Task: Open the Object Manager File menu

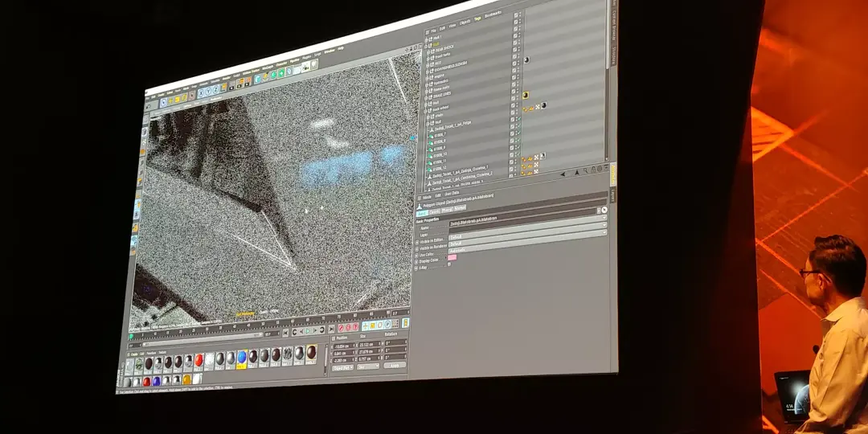Action: coord(433,31)
